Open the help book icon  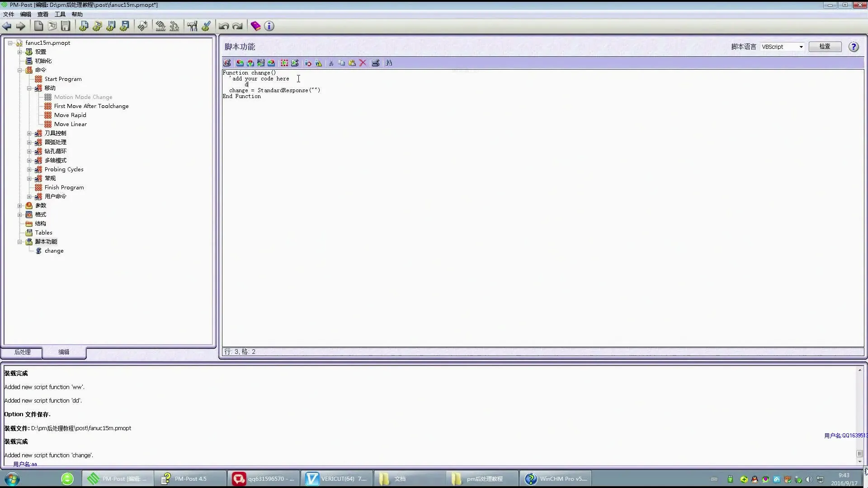pos(255,26)
